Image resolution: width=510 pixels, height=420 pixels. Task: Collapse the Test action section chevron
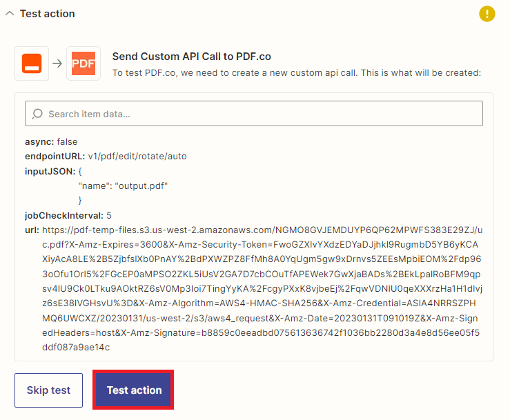[10, 14]
